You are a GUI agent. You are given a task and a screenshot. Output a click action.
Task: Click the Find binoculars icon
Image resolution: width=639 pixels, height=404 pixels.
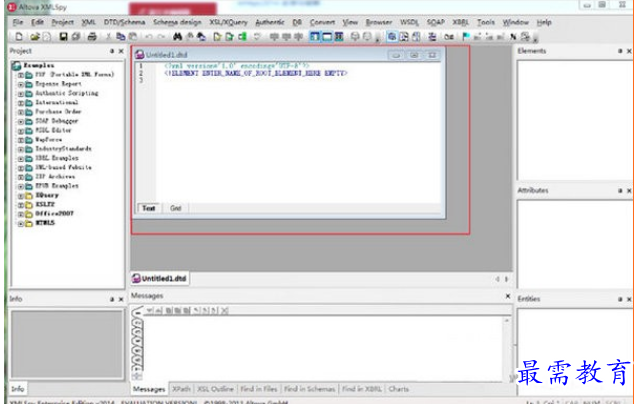click(x=177, y=37)
